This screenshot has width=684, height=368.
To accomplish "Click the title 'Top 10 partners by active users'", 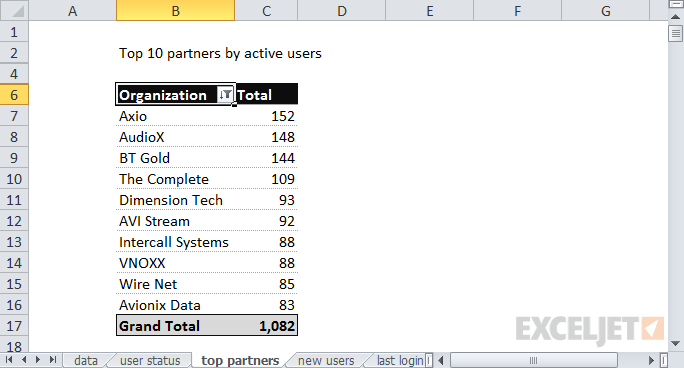I will tap(220, 53).
